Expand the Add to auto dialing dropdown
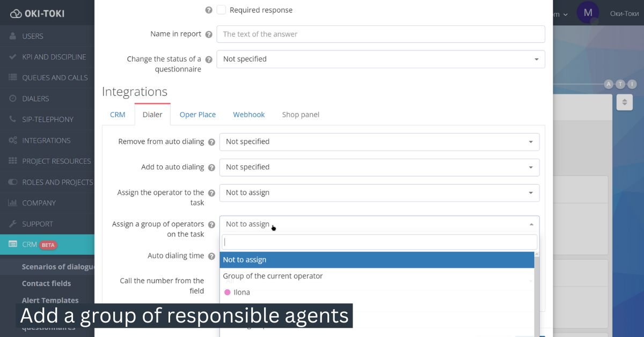Image resolution: width=644 pixels, height=337 pixels. coord(379,167)
